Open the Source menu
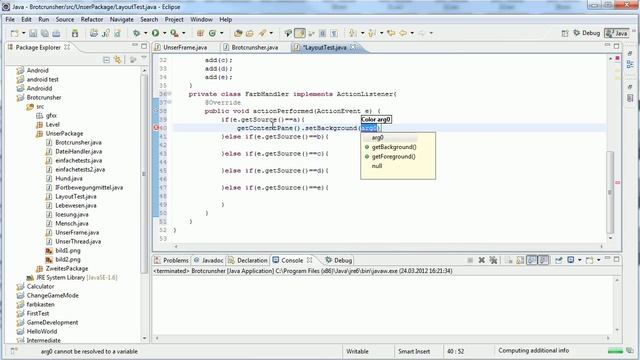The height and width of the screenshot is (360, 640). 65,19
